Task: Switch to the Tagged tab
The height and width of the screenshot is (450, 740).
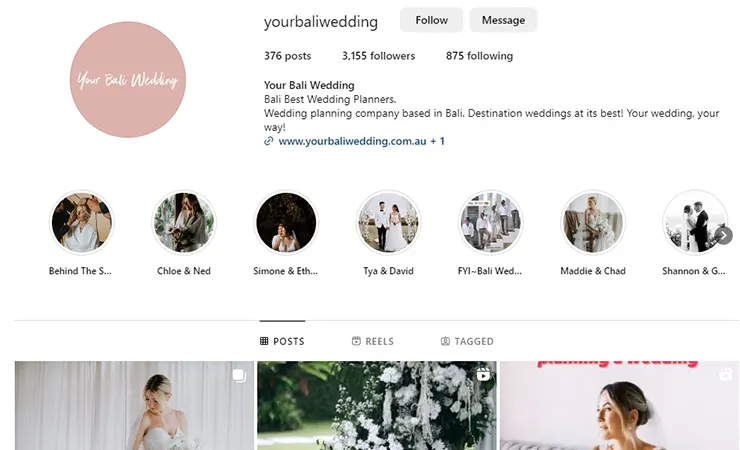Action: tap(467, 341)
